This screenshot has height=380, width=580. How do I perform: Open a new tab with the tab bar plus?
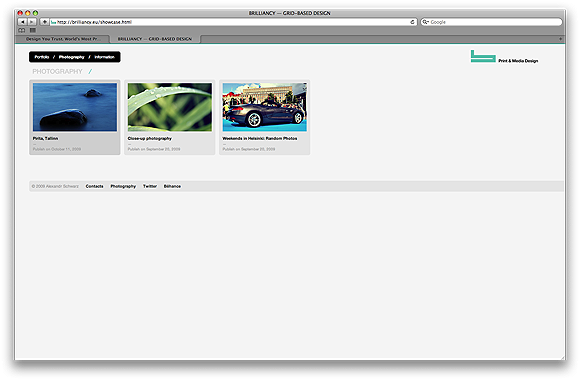pos(560,39)
